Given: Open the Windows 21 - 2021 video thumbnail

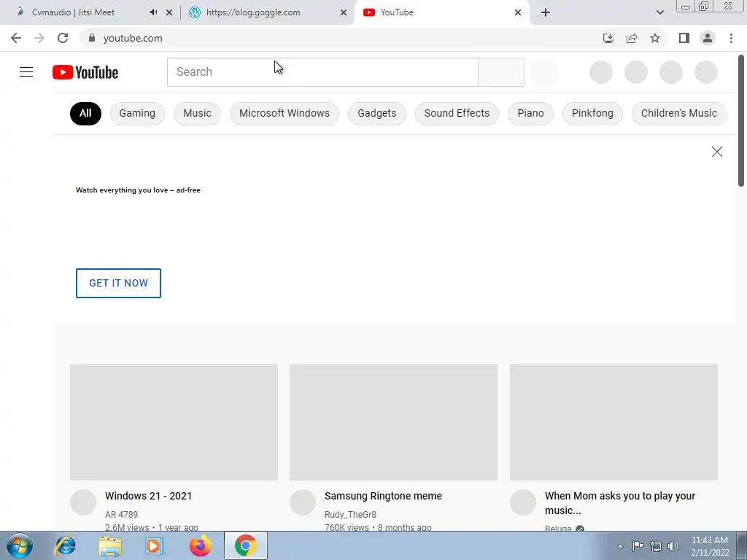Looking at the screenshot, I should click(x=174, y=422).
